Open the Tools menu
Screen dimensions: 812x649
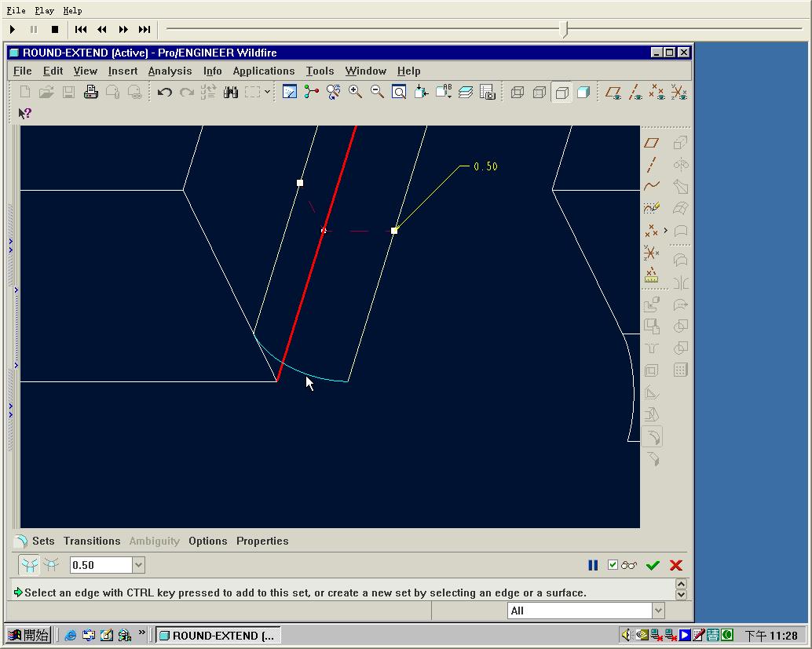click(320, 71)
